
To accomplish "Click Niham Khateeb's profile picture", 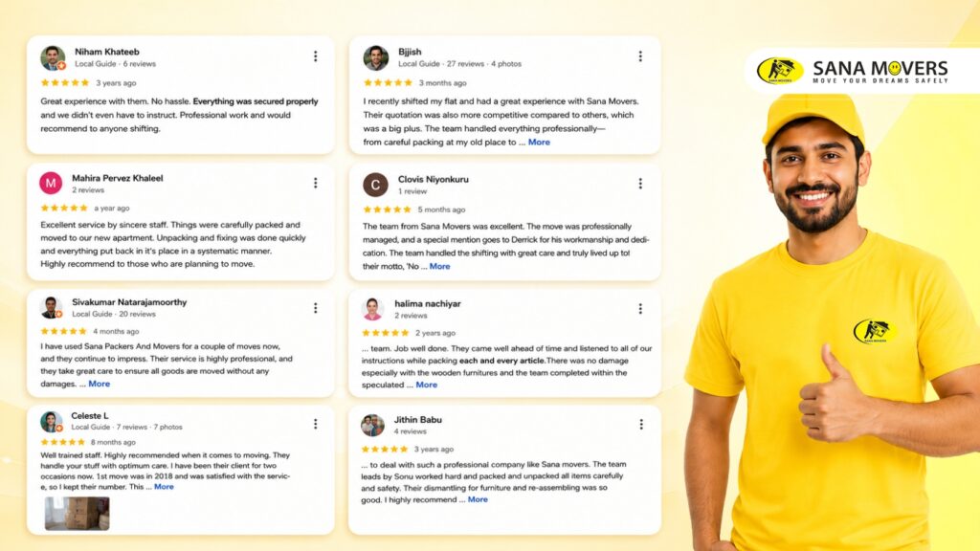I will click(x=54, y=57).
